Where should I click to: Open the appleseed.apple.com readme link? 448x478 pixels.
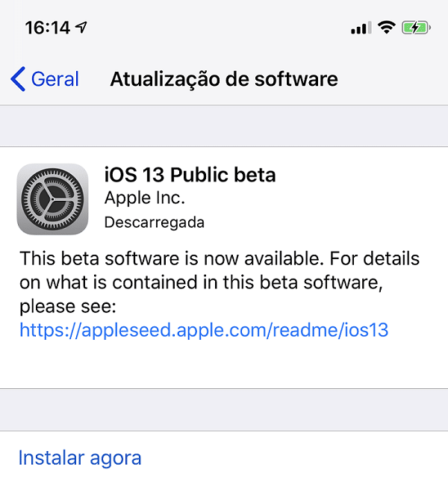click(204, 330)
